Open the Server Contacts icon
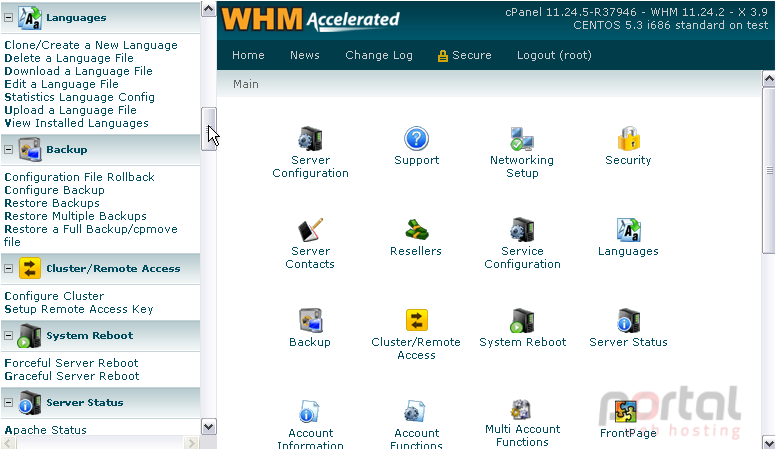 (310, 230)
